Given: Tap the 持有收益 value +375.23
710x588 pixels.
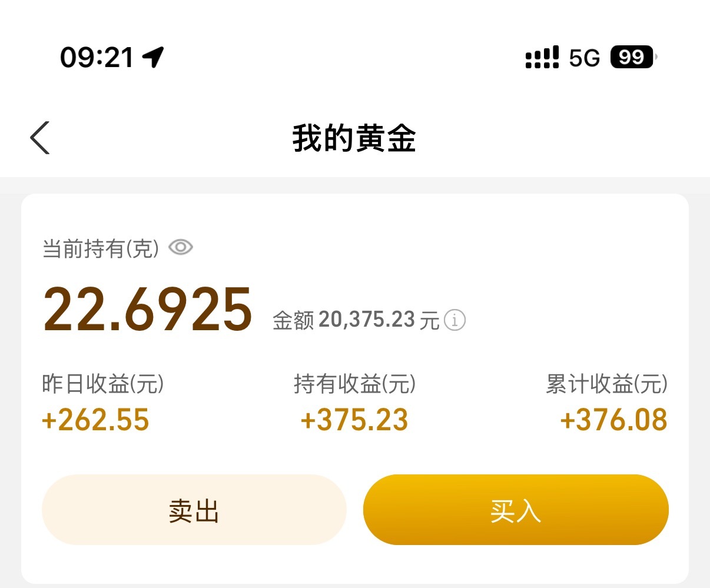Looking at the screenshot, I should pyautogui.click(x=354, y=420).
